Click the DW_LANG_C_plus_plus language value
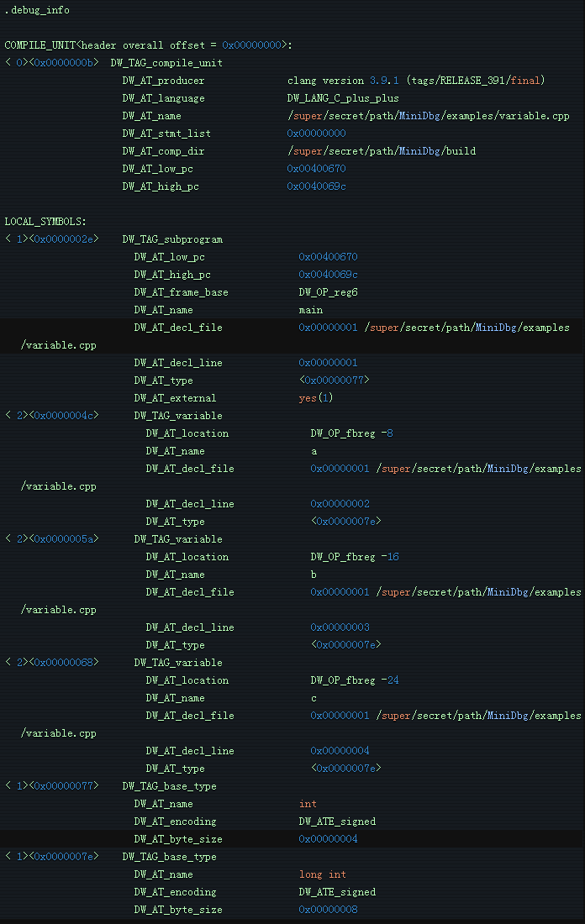The width and height of the screenshot is (585, 924). click(343, 98)
